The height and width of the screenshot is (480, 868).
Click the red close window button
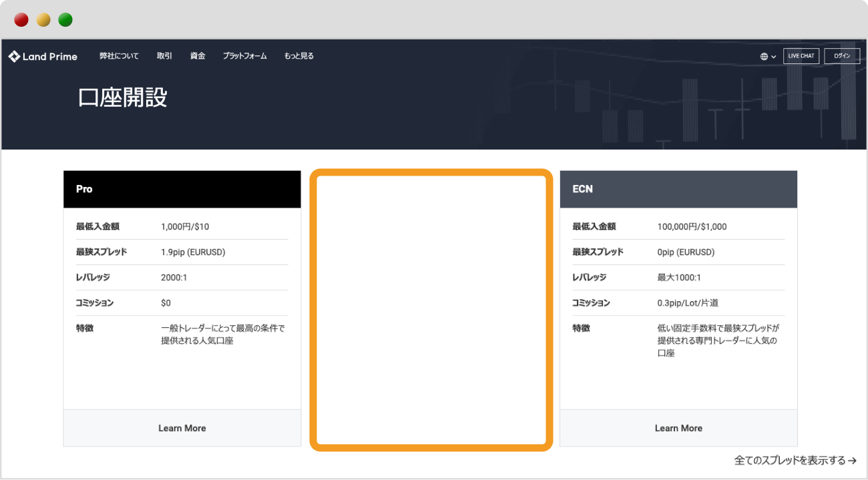click(21, 20)
